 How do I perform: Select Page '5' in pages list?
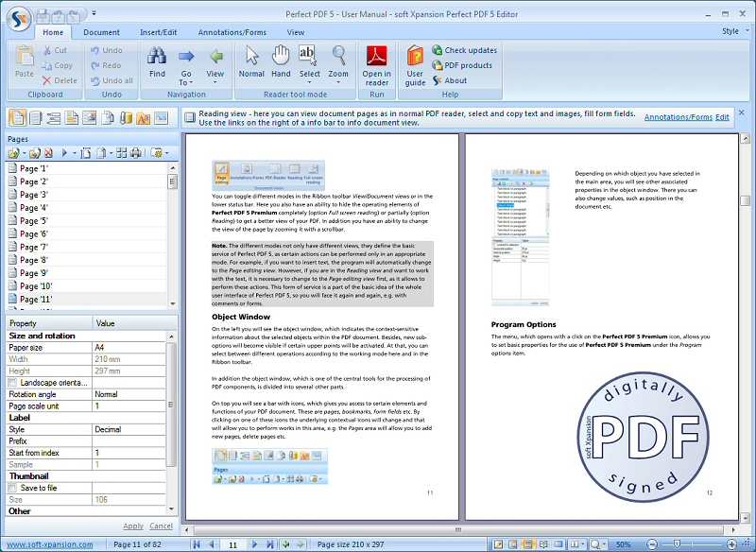86,221
